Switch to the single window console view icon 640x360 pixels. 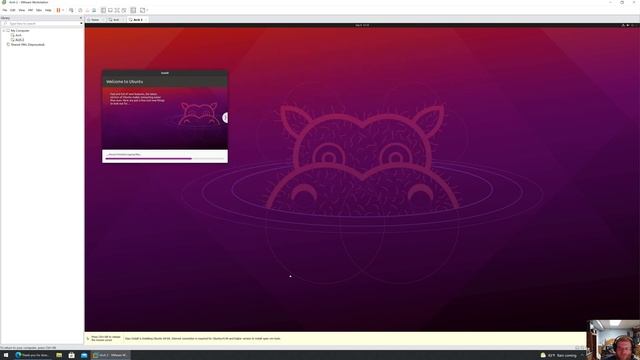pos(110,10)
